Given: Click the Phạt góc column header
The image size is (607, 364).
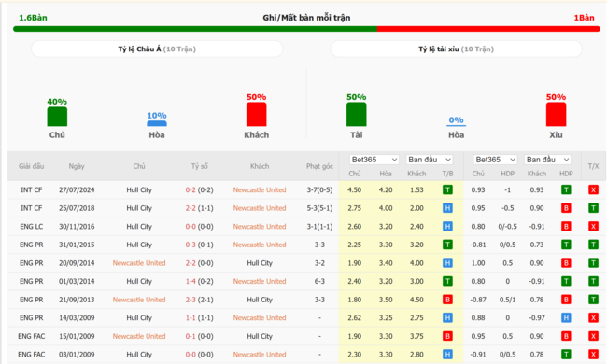Looking at the screenshot, I should pyautogui.click(x=319, y=166).
